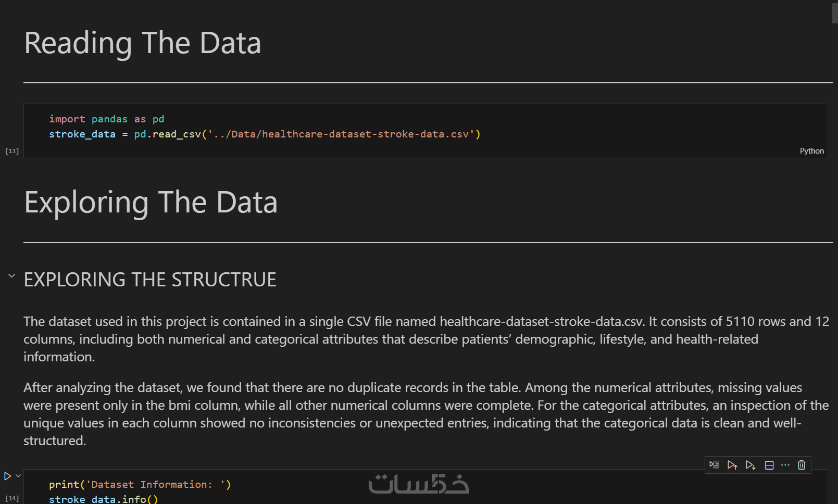This screenshot has height=504, width=838.
Task: Click the Reading The Data heading
Action: tap(142, 43)
